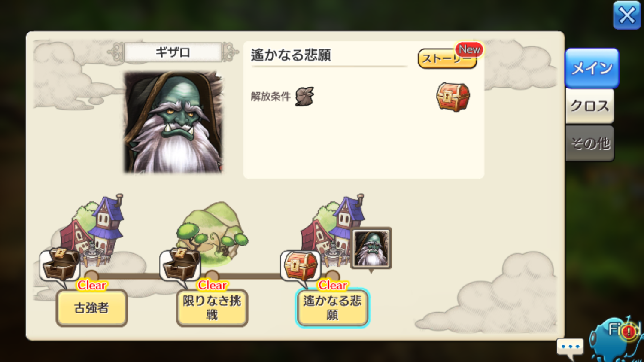Click the red chest above 遙かなる悲願 stage

pos(301,265)
